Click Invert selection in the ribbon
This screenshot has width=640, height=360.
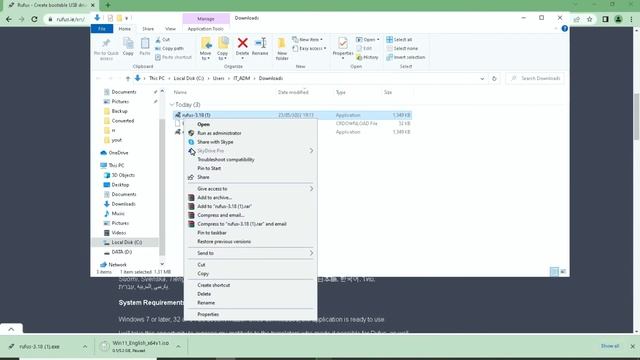pos(406,57)
